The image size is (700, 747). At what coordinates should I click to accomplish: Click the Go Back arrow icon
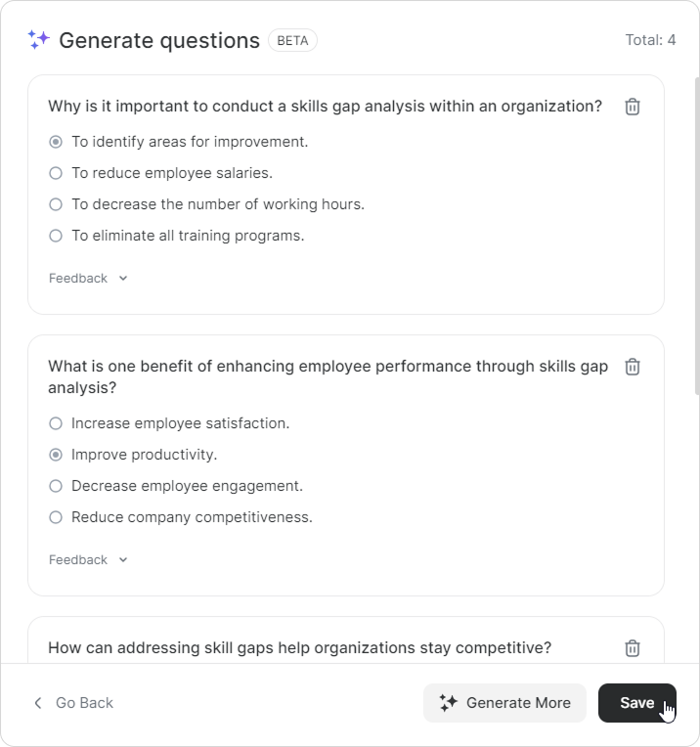(x=38, y=703)
